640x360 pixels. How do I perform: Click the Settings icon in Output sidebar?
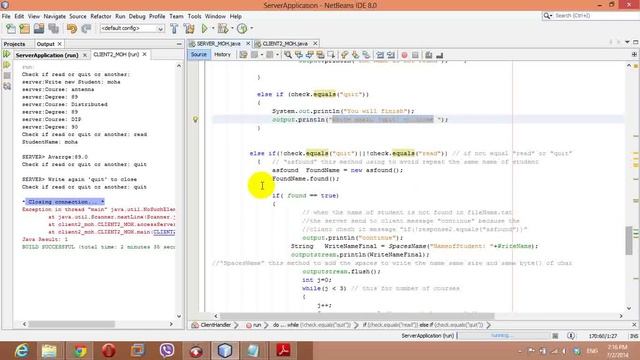[x=7, y=86]
